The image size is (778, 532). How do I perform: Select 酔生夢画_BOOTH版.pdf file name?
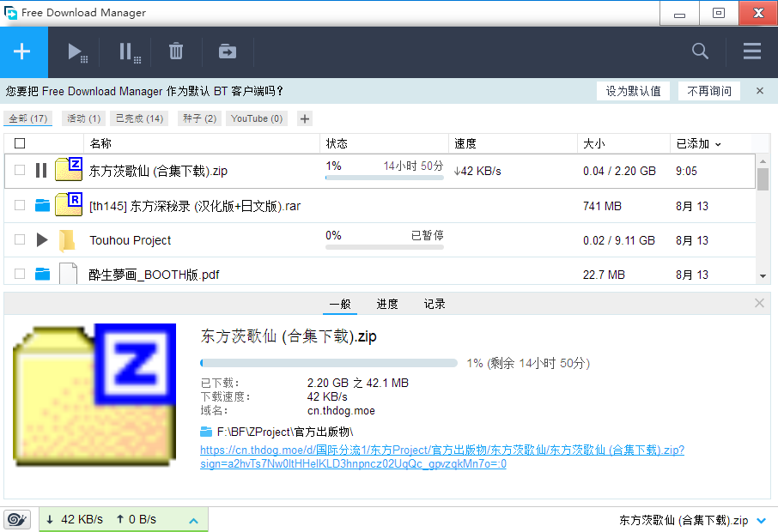pos(154,275)
